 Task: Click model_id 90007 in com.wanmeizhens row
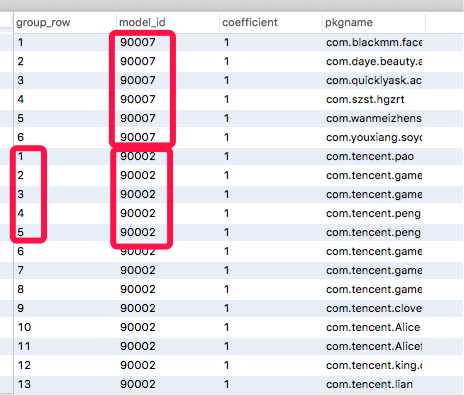point(138,118)
